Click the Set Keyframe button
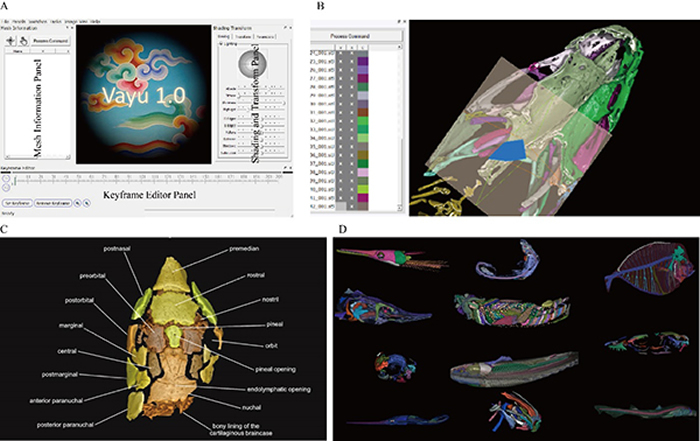700x441 pixels. pos(19,201)
